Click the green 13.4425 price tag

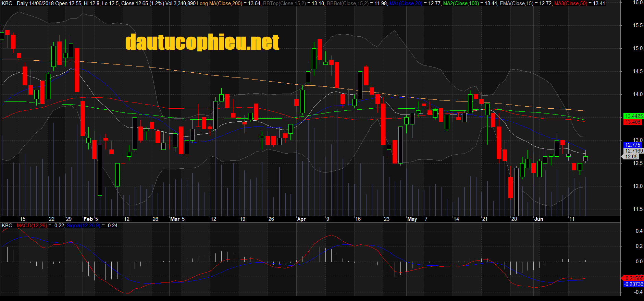[633, 116]
